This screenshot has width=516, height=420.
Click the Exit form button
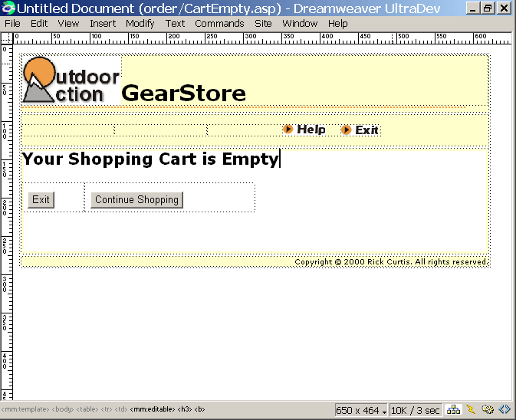[41, 200]
